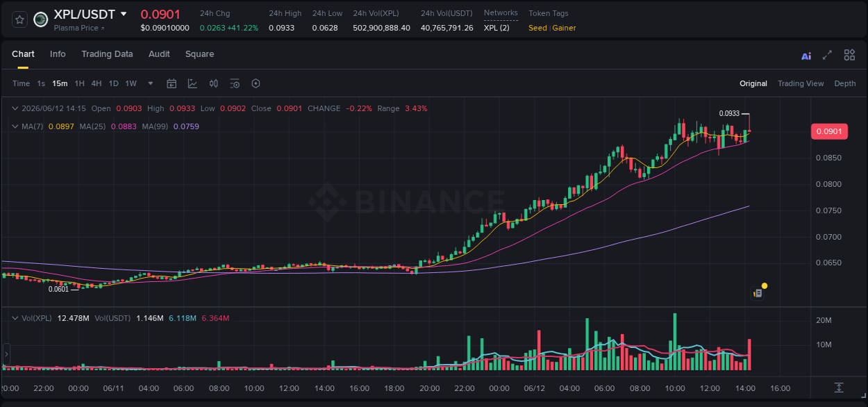Collapse the MA indicator row chevron
The image size is (868, 407).
[15, 126]
